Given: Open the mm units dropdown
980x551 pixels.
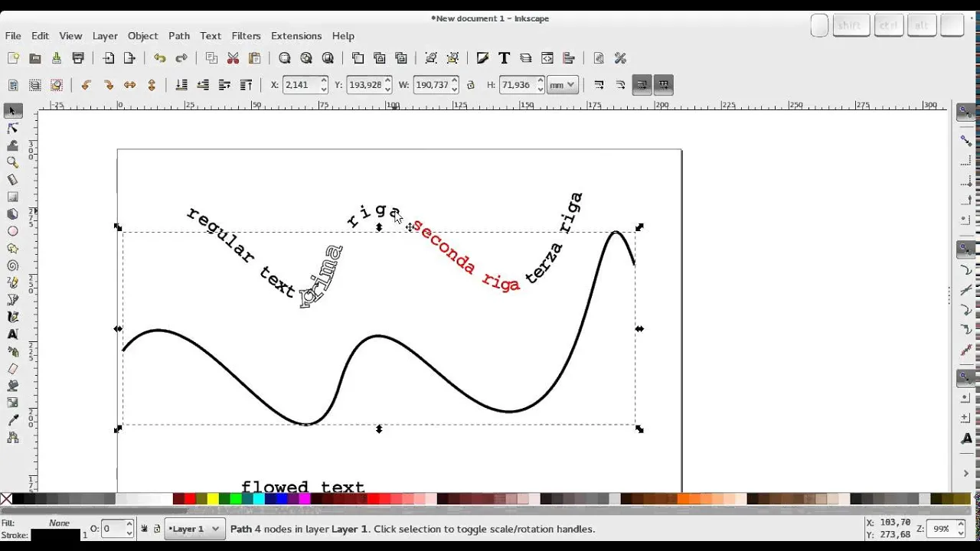Looking at the screenshot, I should 561,85.
